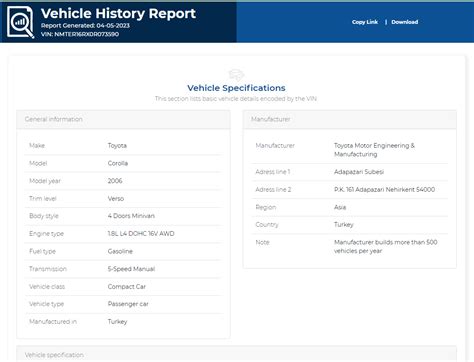The height and width of the screenshot is (362, 474).
Task: Select the Passenger car value
Action: coord(128,304)
